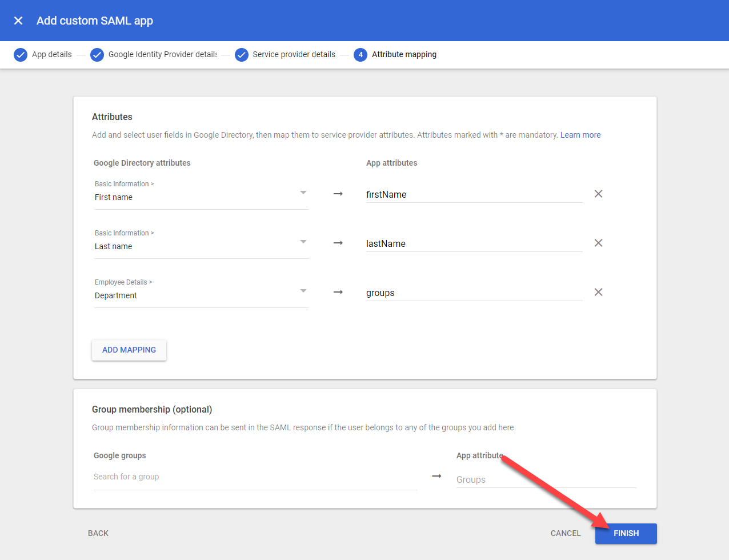This screenshot has height=560, width=729.
Task: Click the step 4 number badge
Action: [x=361, y=55]
